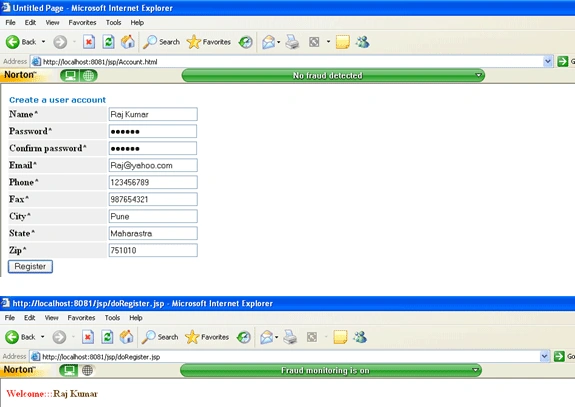The width and height of the screenshot is (575, 407).
Task: Open History in Account.html window toolbar
Action: (x=245, y=42)
